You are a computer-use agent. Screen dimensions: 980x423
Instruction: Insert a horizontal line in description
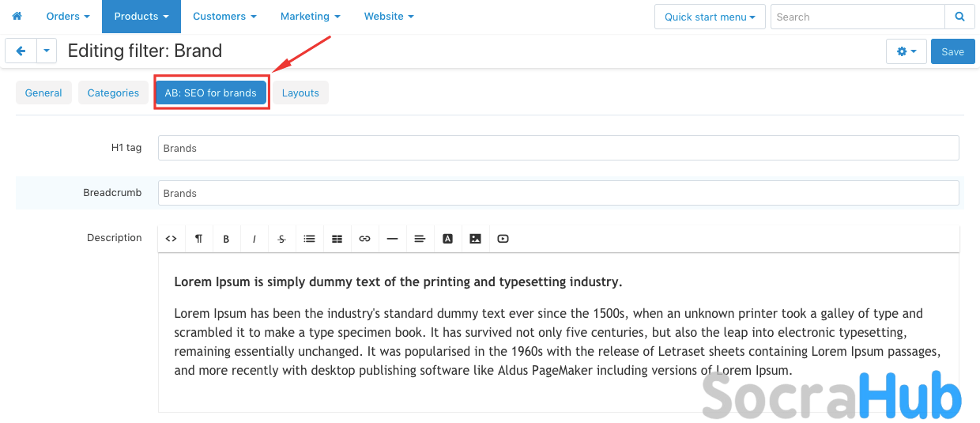(x=392, y=239)
